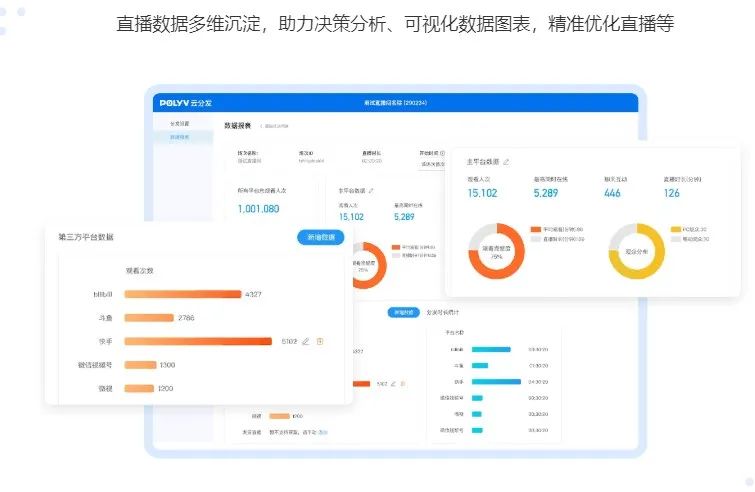Click the yellow legend swatch beside 观众分布 chart
This screenshot has height=492, width=755.
[x=676, y=229]
